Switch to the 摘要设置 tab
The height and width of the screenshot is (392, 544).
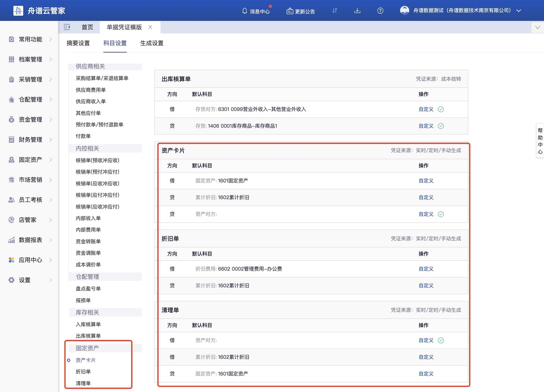click(x=78, y=43)
